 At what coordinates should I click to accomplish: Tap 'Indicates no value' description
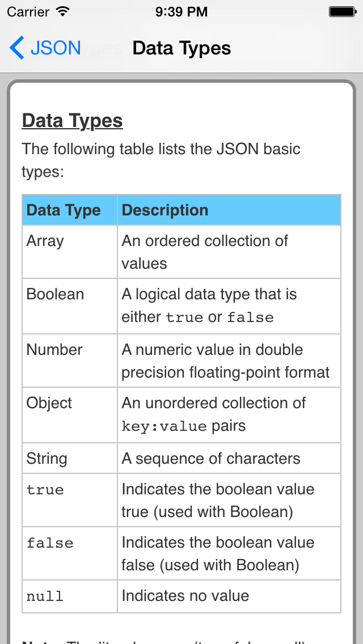tap(185, 596)
